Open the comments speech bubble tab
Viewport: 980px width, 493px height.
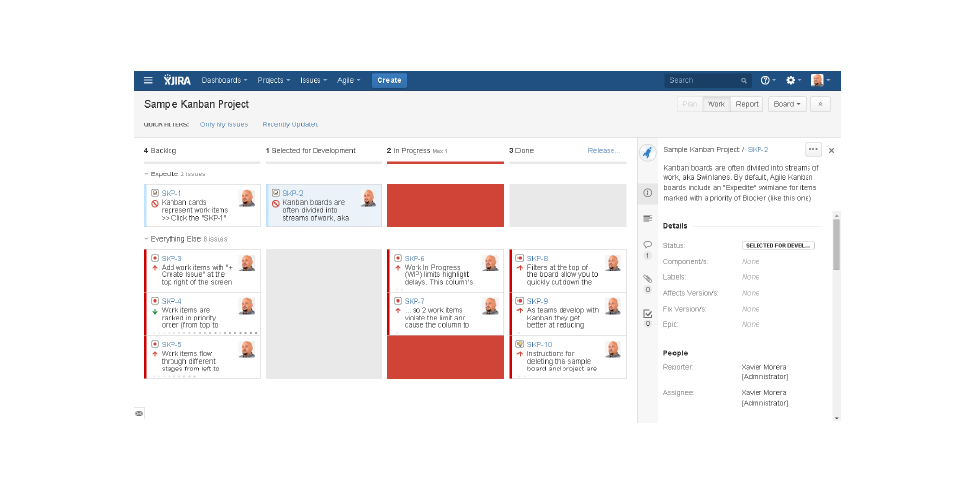pyautogui.click(x=648, y=245)
